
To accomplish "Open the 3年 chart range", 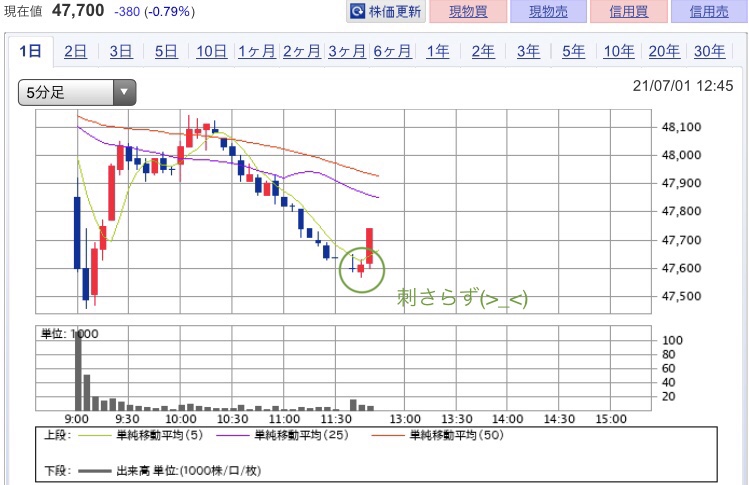I will point(528,51).
